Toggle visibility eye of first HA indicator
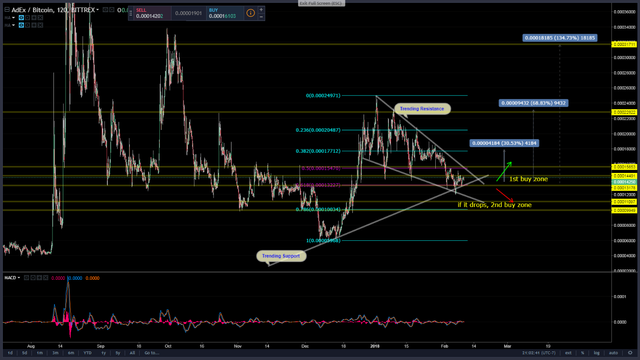The width and height of the screenshot is (640, 360). [x=21, y=18]
